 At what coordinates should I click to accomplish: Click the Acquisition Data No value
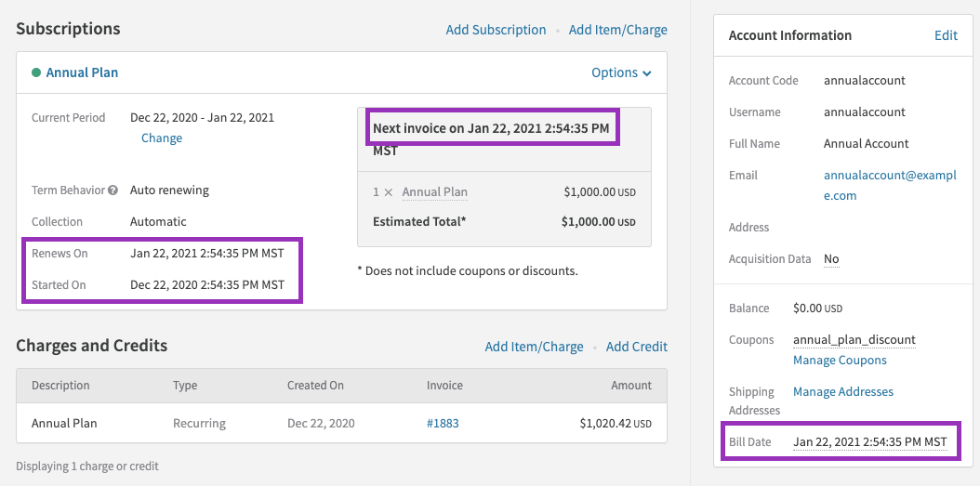tap(831, 259)
